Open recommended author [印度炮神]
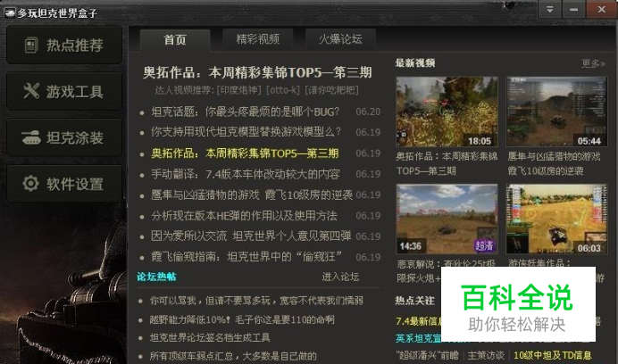 (x=238, y=90)
